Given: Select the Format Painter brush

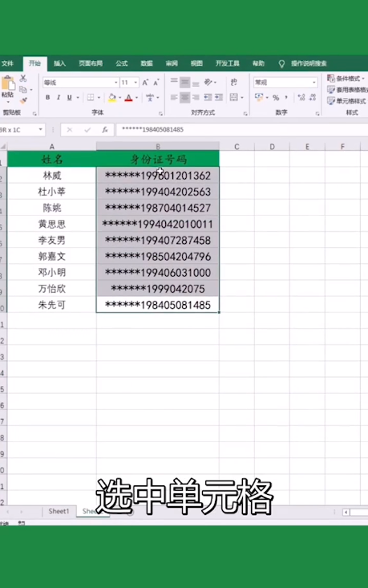Looking at the screenshot, I should 23,100.
